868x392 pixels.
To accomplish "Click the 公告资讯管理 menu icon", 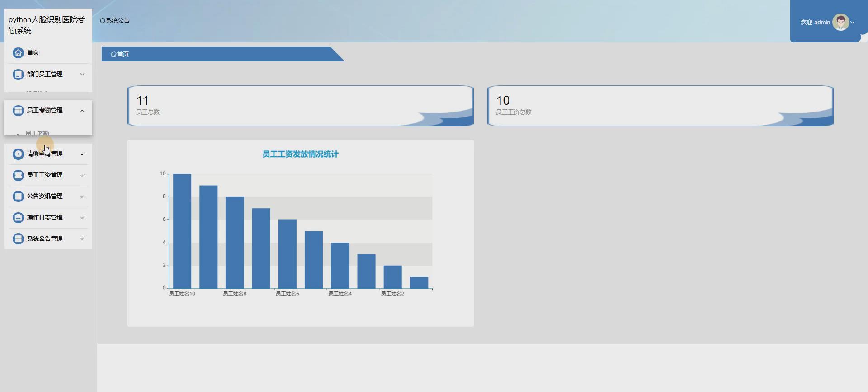I will coord(18,196).
